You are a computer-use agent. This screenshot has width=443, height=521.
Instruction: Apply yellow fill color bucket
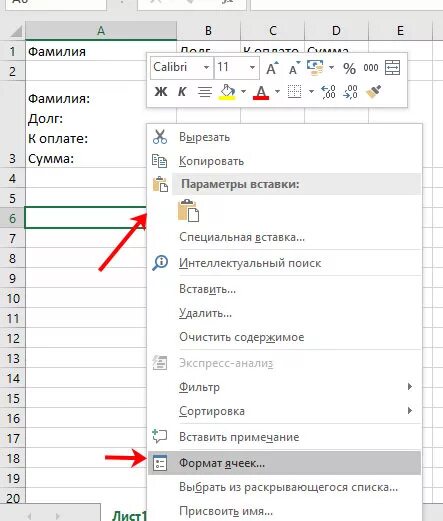tap(227, 92)
